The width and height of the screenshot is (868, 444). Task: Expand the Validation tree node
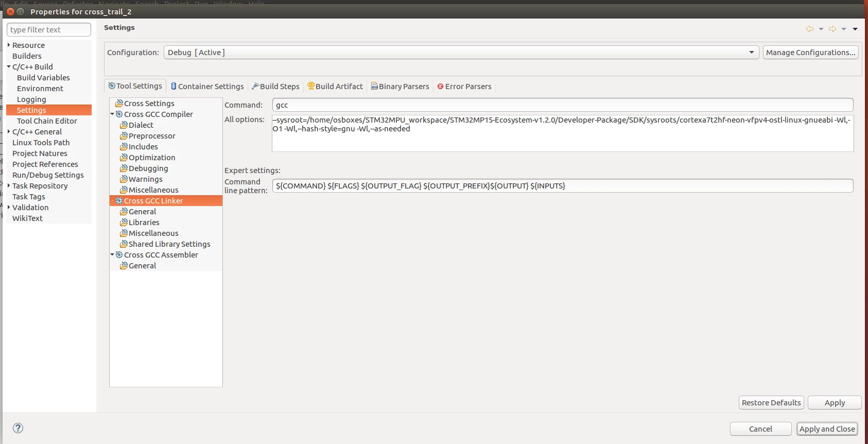(9, 208)
